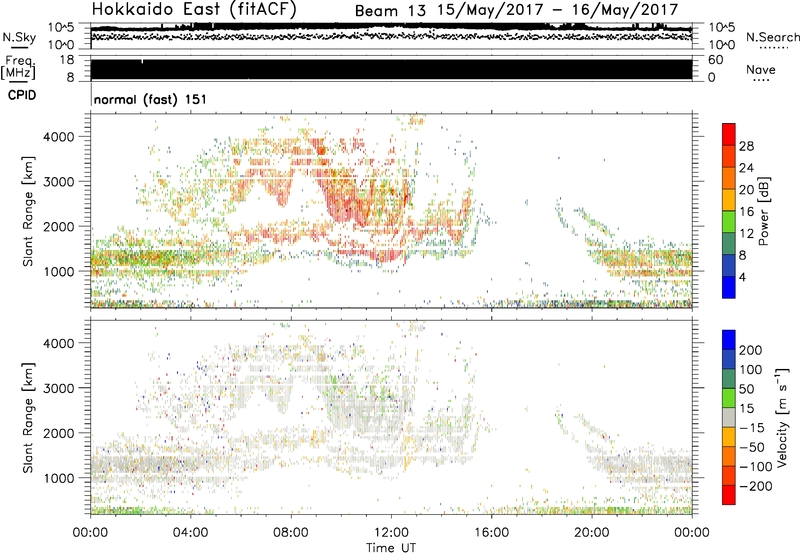Click the '4' tick on Power colorbar
Screen dimensions: 800x554
[743, 277]
